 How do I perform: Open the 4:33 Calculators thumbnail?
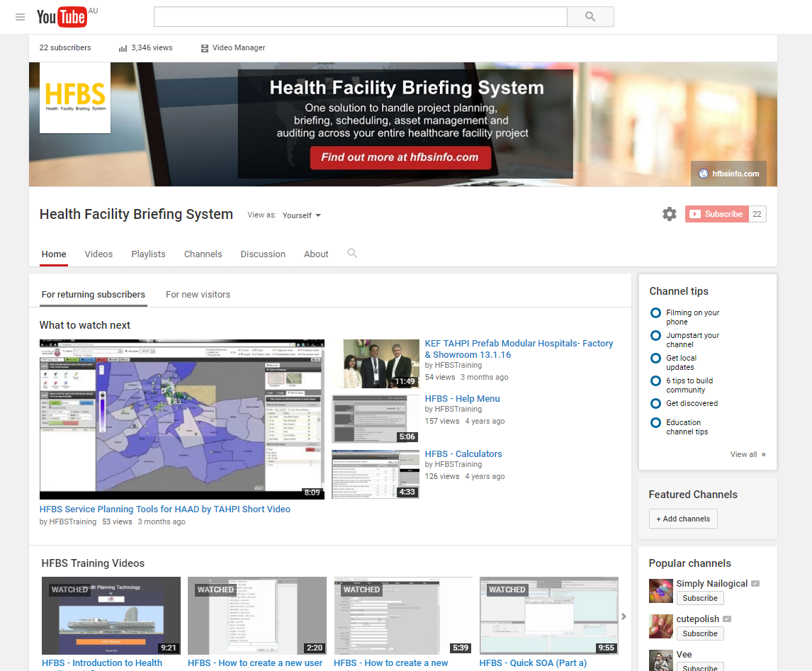pos(376,475)
